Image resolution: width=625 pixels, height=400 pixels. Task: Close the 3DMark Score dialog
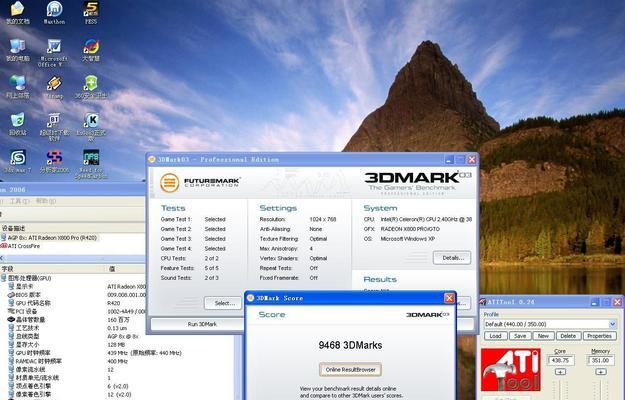[x=449, y=298]
